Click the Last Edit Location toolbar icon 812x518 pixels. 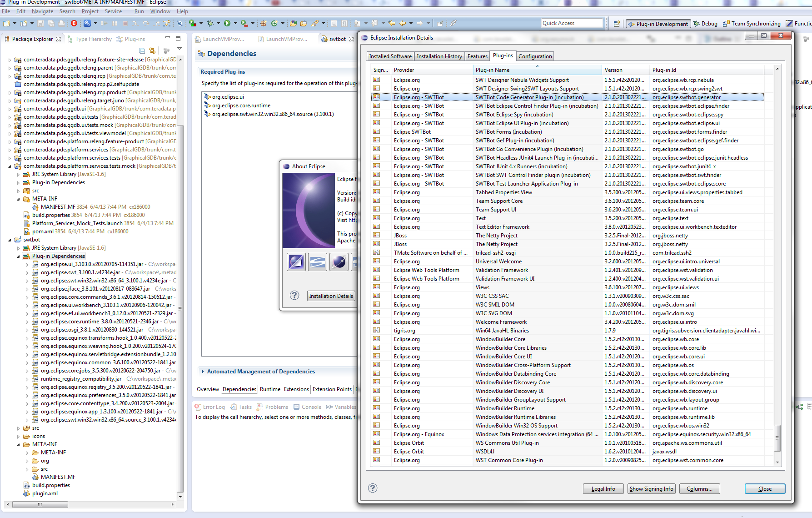392,23
